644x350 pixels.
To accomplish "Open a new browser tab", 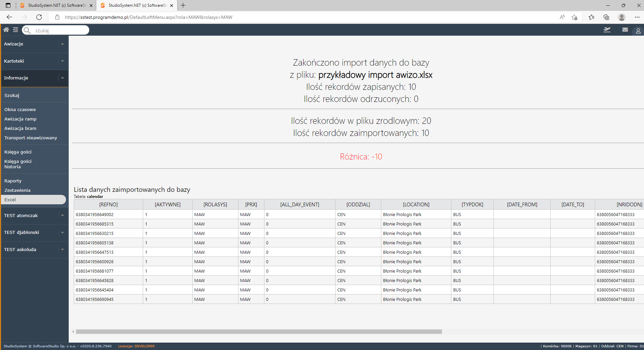I will pos(183,5).
